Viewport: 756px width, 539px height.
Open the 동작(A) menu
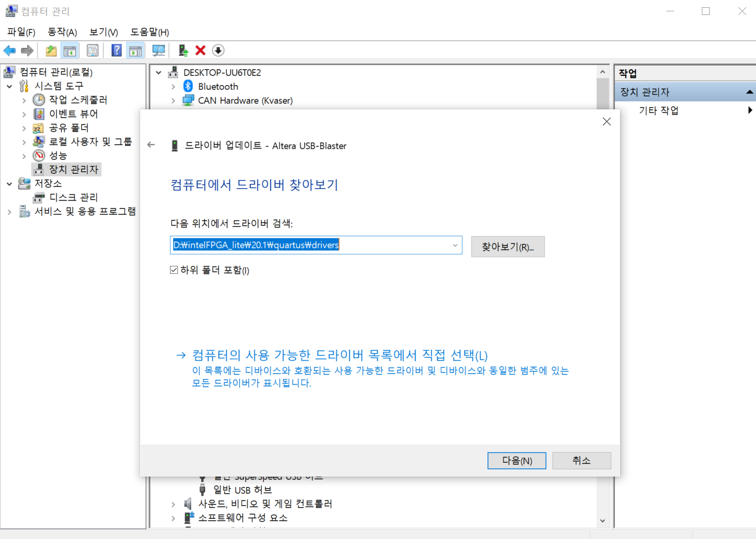click(61, 31)
